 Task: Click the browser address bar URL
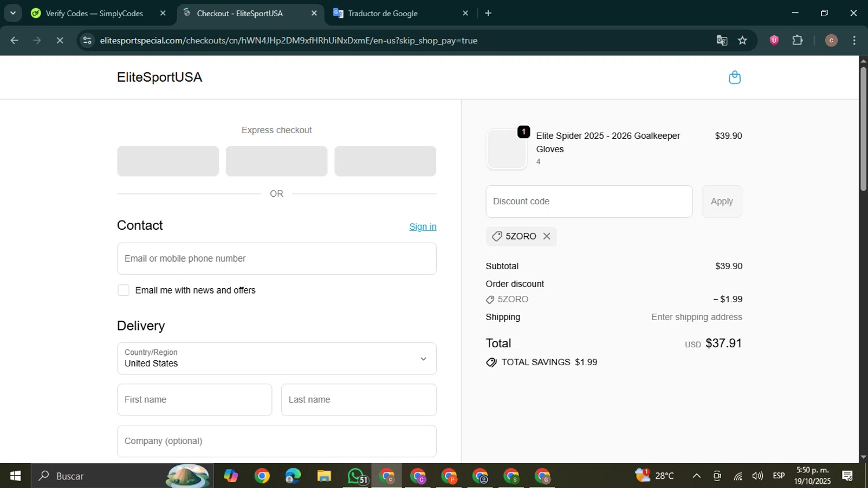(x=288, y=41)
